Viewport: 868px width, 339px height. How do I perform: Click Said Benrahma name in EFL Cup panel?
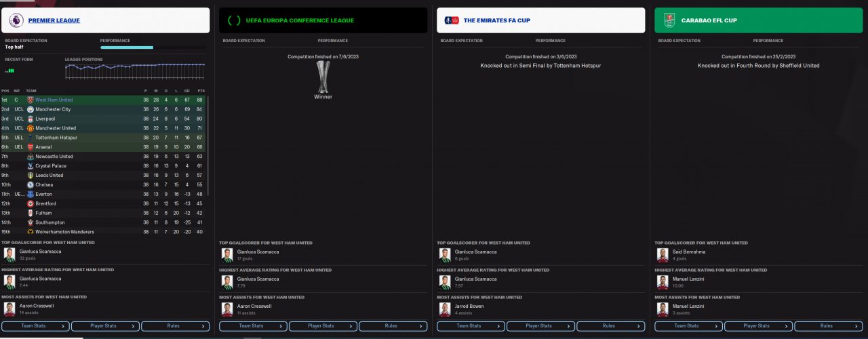[x=688, y=252]
